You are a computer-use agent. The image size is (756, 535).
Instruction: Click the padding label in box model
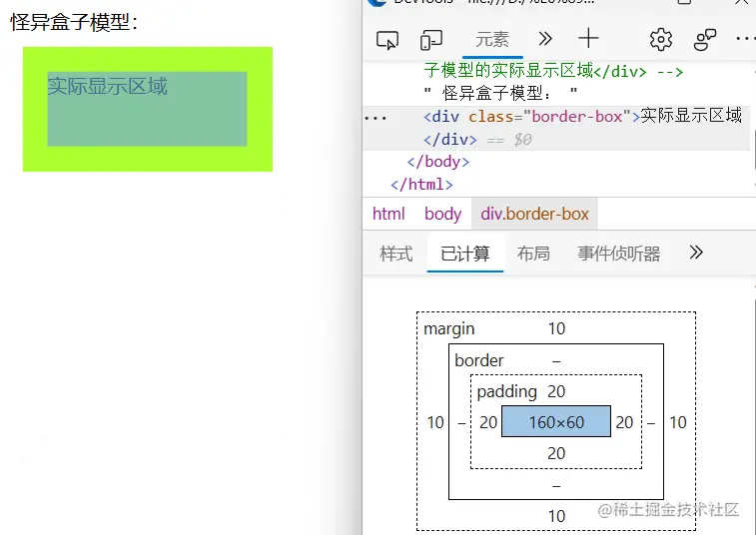click(506, 391)
